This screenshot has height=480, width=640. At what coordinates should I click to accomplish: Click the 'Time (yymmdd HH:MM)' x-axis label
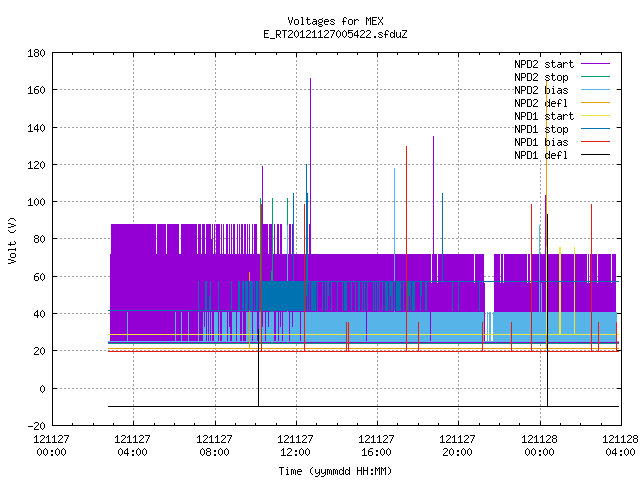[335, 471]
